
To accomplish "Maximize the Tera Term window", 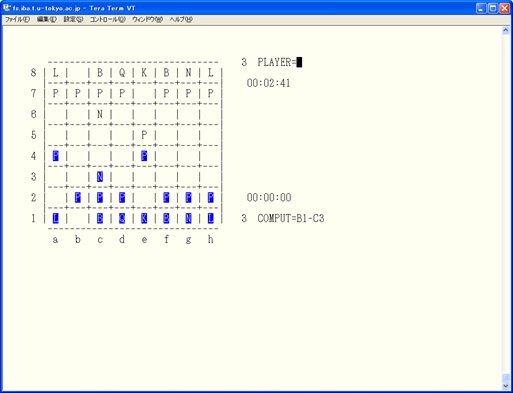I will [x=493, y=8].
